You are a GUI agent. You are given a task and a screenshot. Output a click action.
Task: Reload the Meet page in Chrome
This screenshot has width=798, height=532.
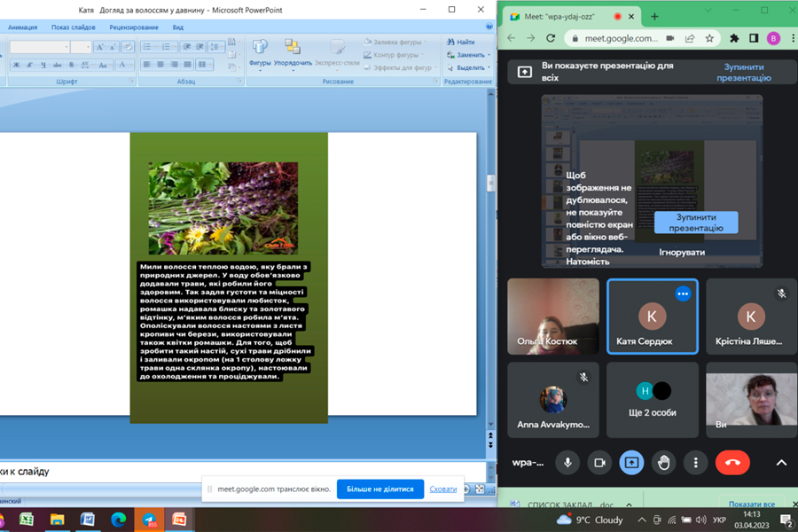pyautogui.click(x=551, y=38)
